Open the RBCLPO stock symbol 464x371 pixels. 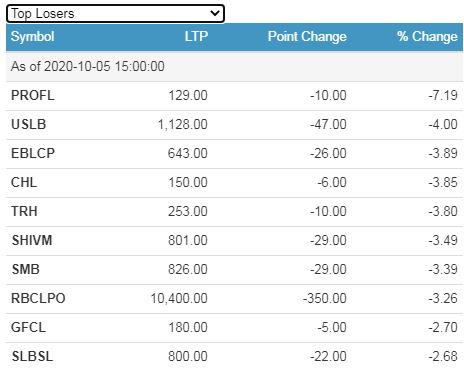point(38,299)
